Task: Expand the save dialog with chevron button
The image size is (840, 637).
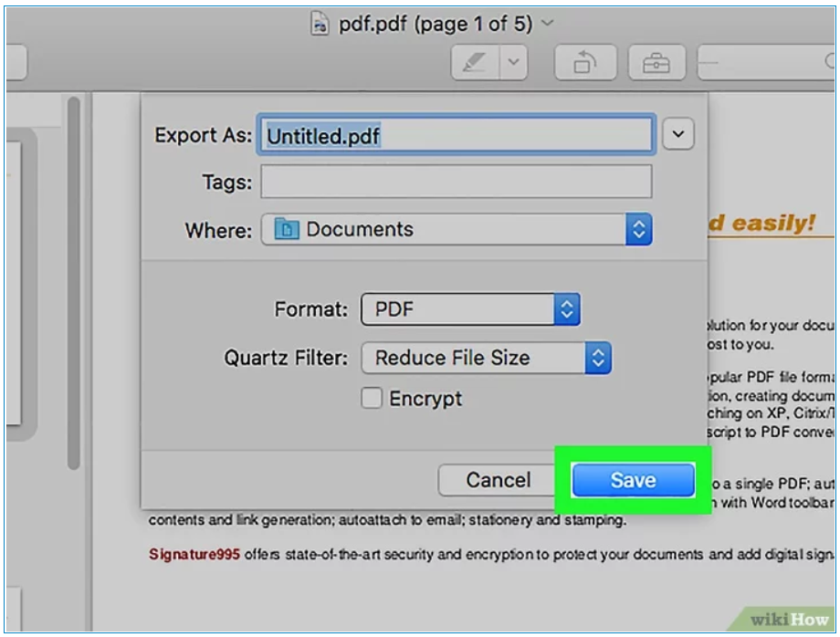Action: (x=678, y=134)
